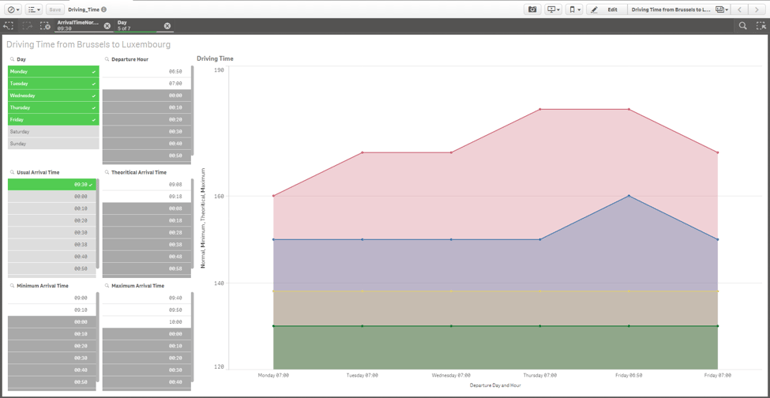Remove the Day 5 of 7 selection

point(167,26)
